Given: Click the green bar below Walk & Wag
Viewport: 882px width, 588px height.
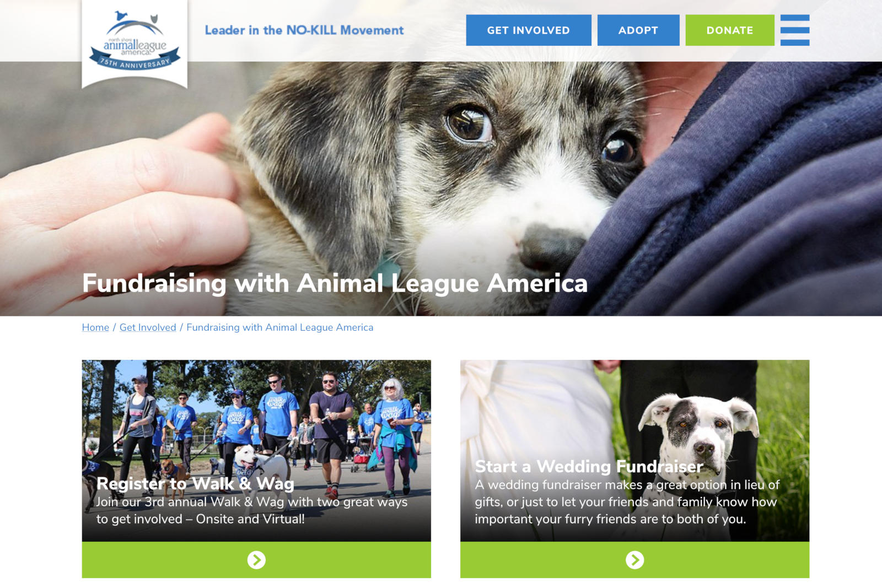Looking at the screenshot, I should pyautogui.click(x=256, y=560).
